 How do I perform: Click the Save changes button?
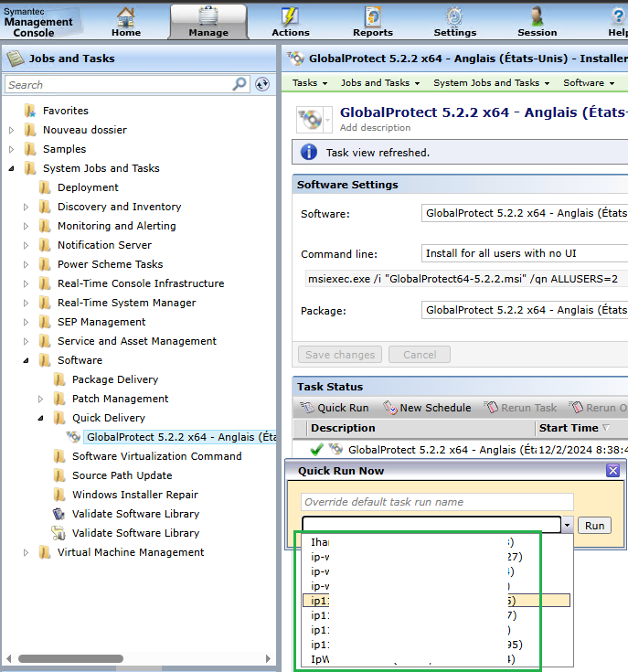pos(340,355)
